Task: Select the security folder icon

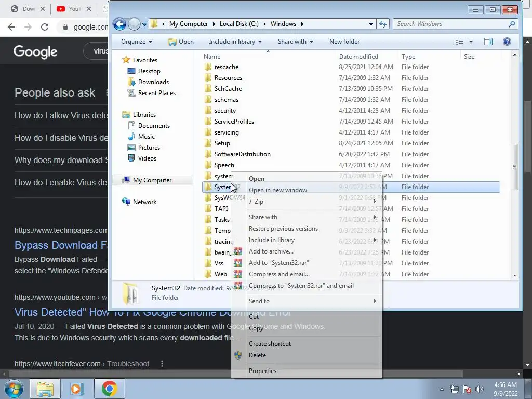Action: pyautogui.click(x=208, y=110)
